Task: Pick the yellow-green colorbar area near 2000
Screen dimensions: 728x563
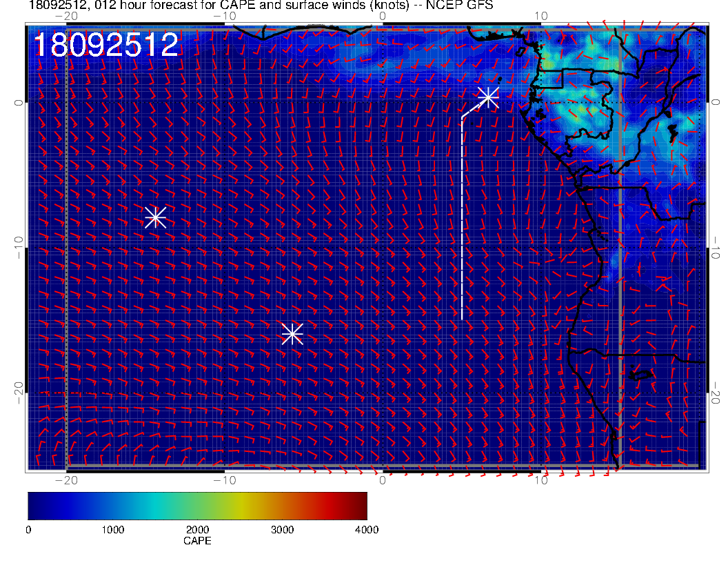Action: 200,505
